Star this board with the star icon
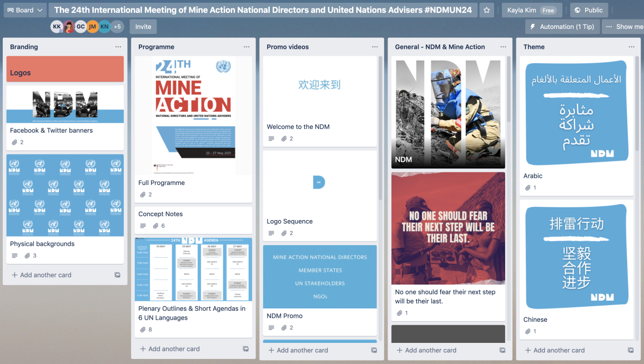644x364 pixels. 487,10
